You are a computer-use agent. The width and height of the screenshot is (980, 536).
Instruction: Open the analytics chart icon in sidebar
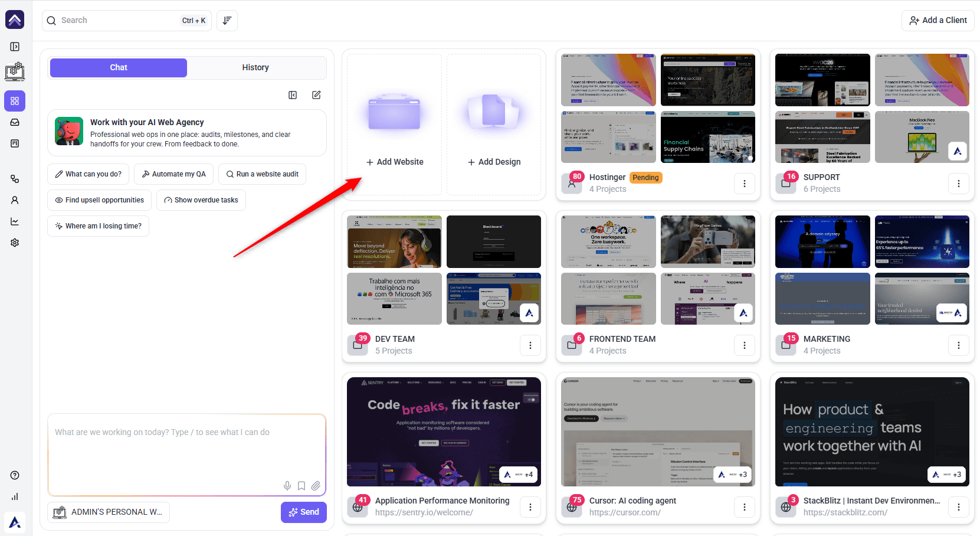[x=15, y=221]
